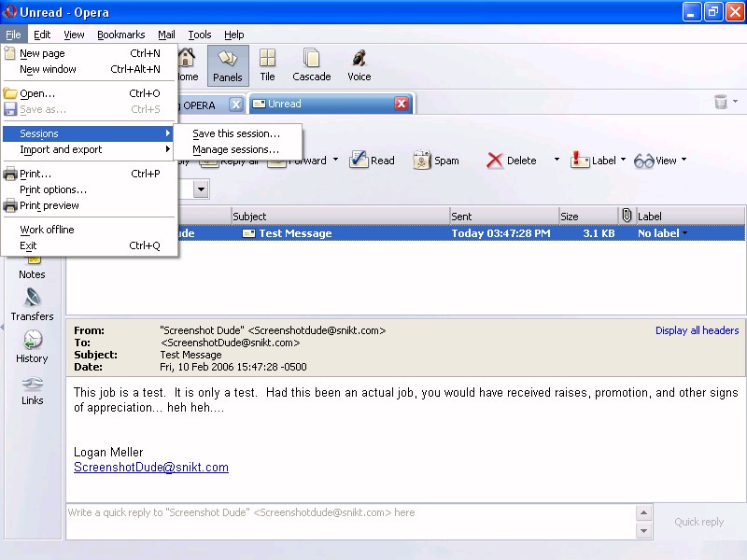Choose Print... from File menu
747x560 pixels.
[x=90, y=174]
